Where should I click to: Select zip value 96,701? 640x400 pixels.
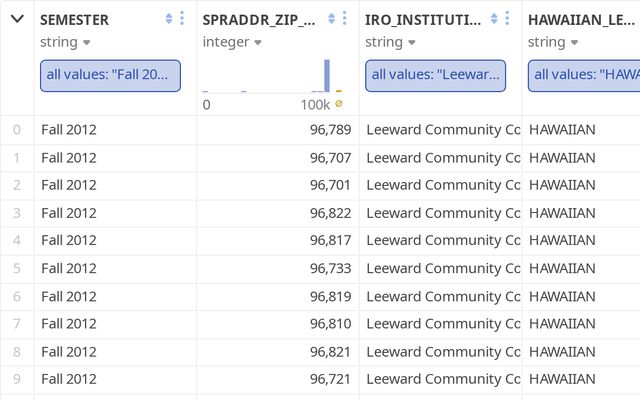tap(330, 185)
